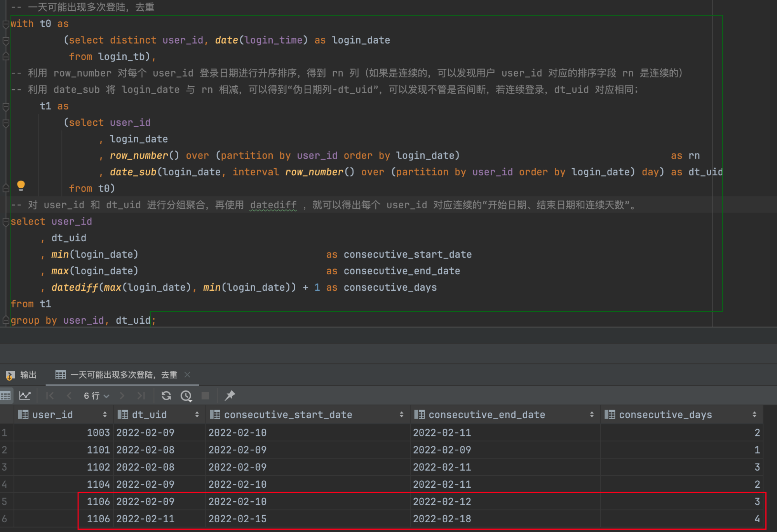
Task: Open the page size '6 行' dropdown
Action: click(96, 396)
